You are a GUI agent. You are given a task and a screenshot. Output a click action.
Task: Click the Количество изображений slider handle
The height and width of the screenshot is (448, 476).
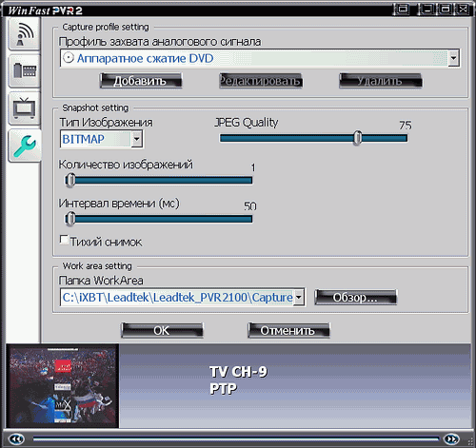point(70,181)
